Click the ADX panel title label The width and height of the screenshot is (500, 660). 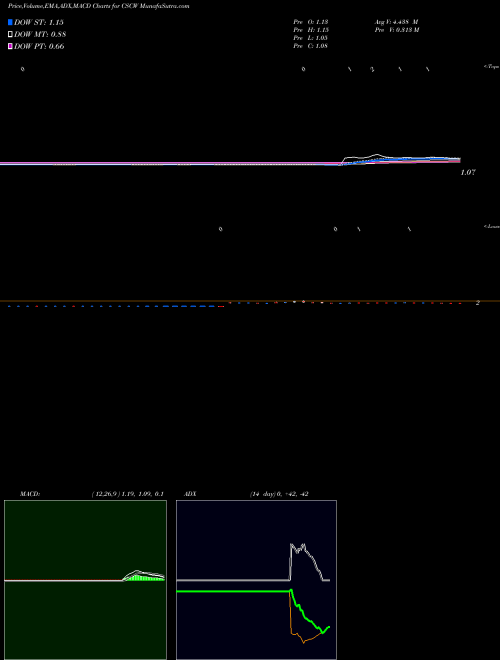point(190,494)
